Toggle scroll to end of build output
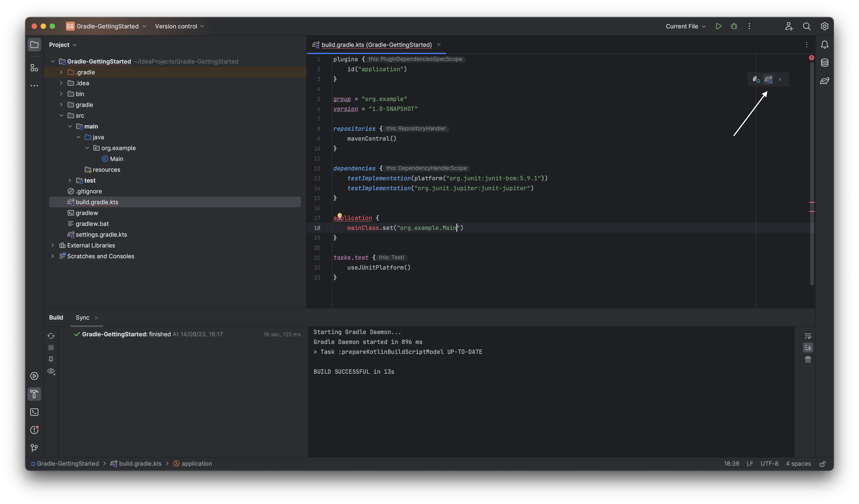 (808, 348)
